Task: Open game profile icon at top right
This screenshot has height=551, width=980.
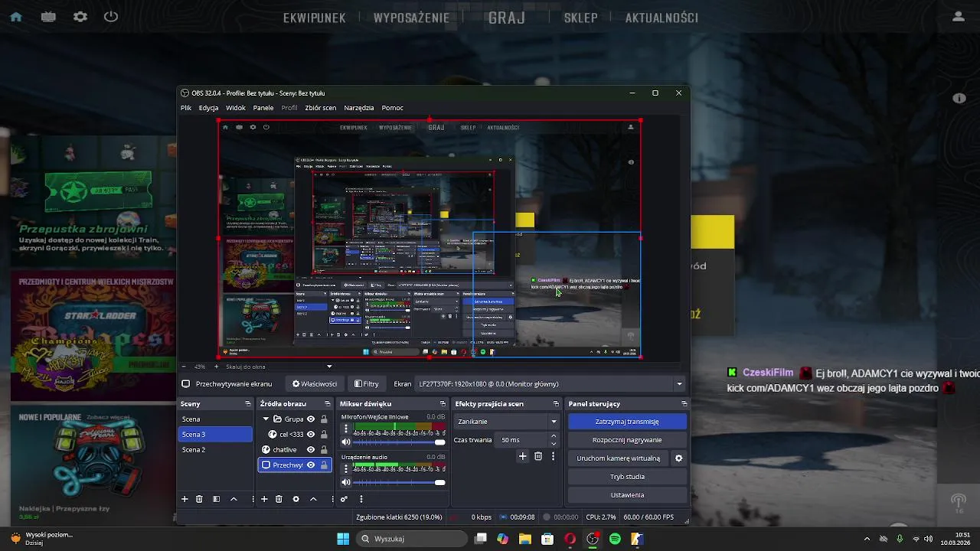Action: 959,17
